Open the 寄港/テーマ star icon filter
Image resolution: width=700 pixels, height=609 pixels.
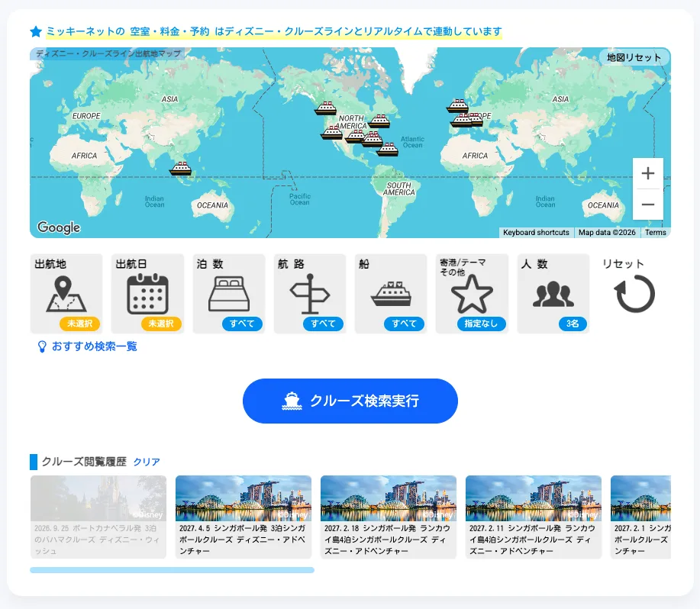472,295
